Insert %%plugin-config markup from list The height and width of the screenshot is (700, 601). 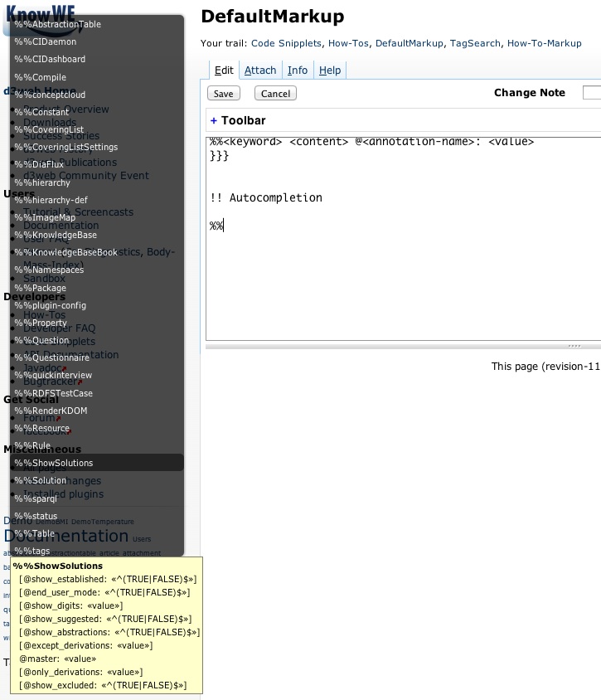coord(97,305)
